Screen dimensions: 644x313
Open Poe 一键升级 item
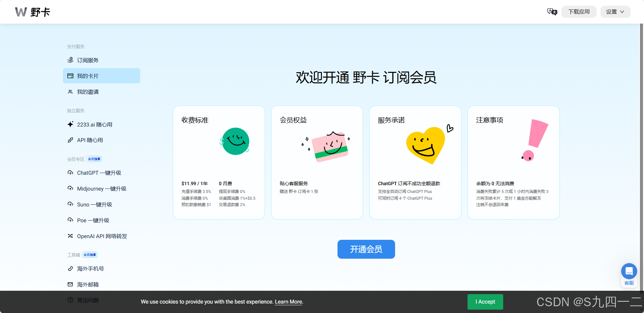(101, 220)
